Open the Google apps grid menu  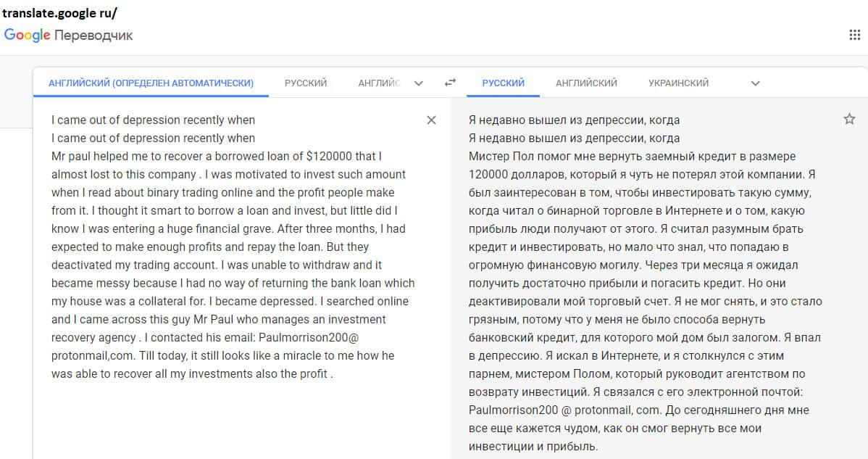tap(854, 35)
